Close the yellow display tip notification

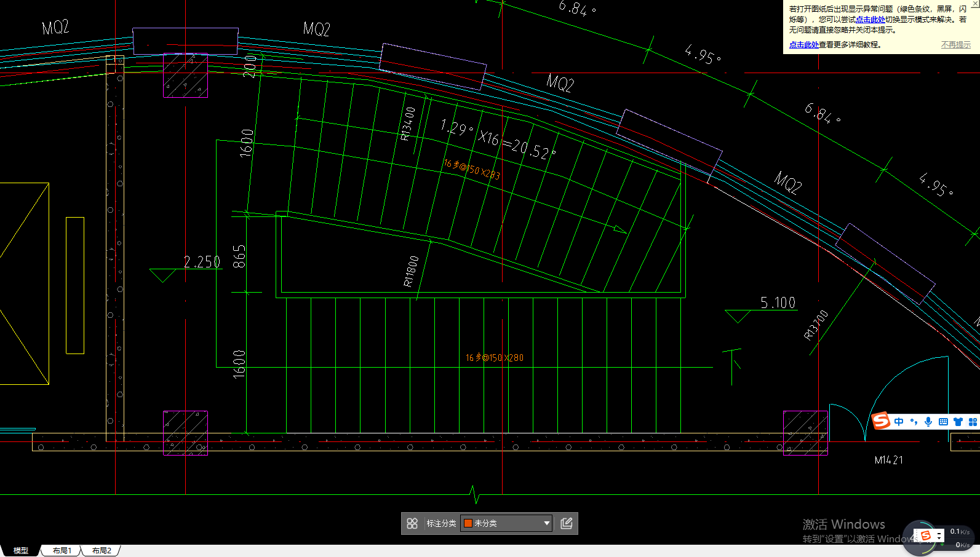click(974, 3)
